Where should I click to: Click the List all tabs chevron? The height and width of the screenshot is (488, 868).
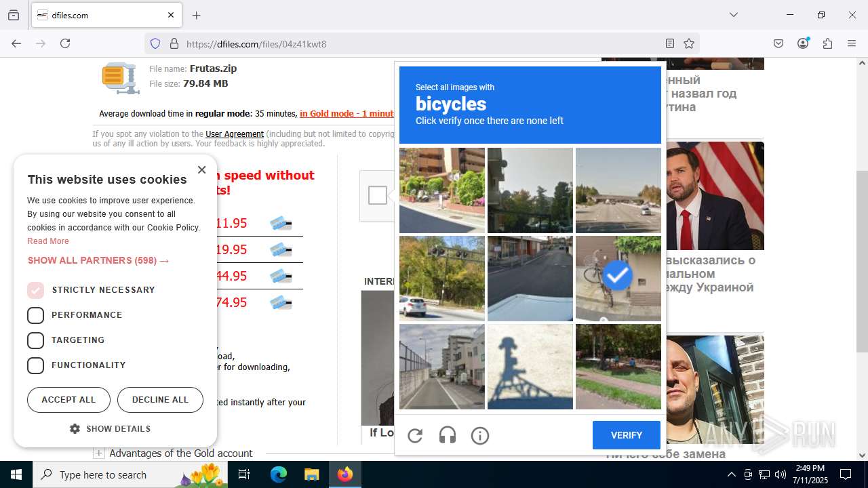(733, 15)
